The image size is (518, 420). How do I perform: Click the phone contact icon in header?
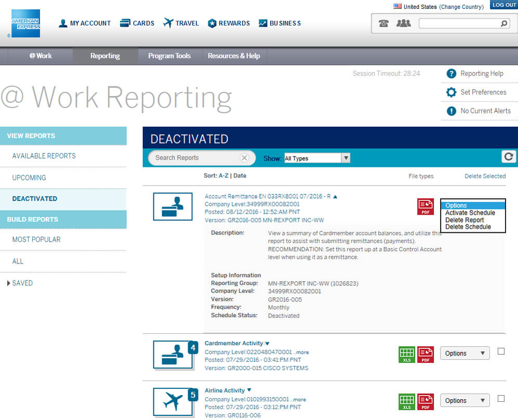pyautogui.click(x=383, y=23)
